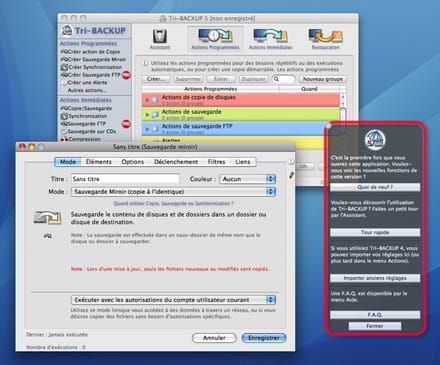Screen dimensions: 440x365
Task: Switch to the Éléments tab
Action: tap(99, 162)
